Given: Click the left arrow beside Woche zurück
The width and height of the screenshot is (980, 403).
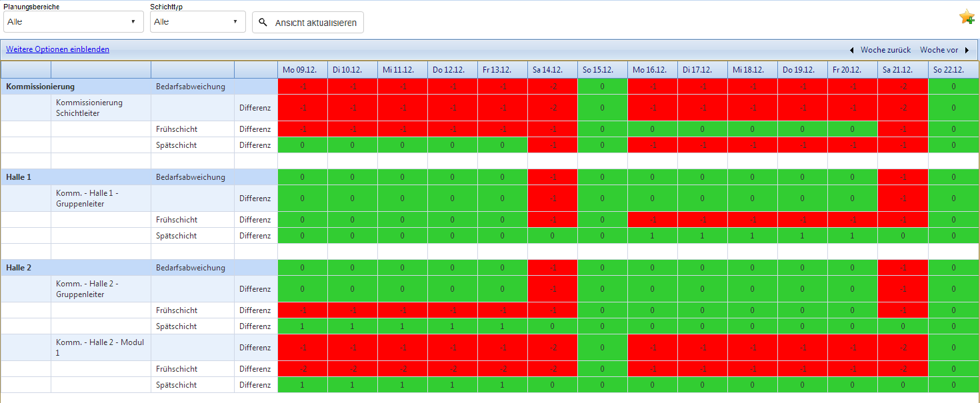Looking at the screenshot, I should click(851, 50).
